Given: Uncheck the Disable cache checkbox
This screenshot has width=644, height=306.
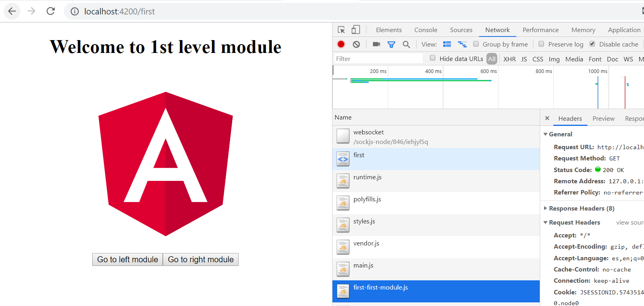Looking at the screenshot, I should click(x=592, y=44).
